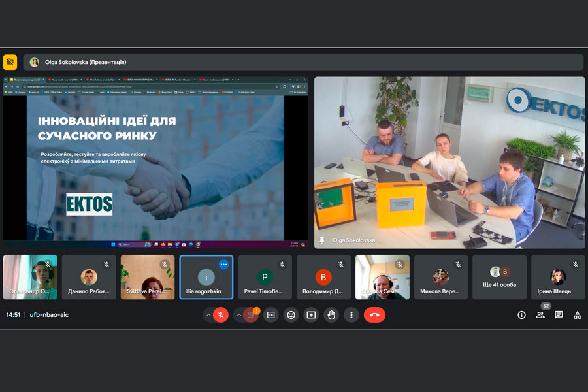Unpin Olga Sokolovska using the pin icon

(x=321, y=240)
